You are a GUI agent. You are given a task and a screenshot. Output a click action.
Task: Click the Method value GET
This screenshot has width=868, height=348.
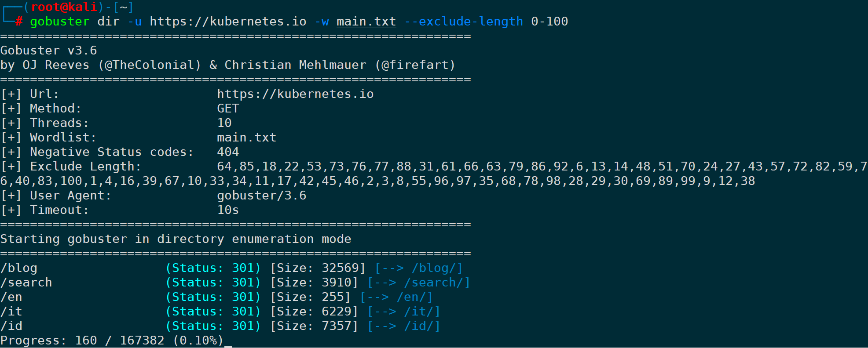228,109
